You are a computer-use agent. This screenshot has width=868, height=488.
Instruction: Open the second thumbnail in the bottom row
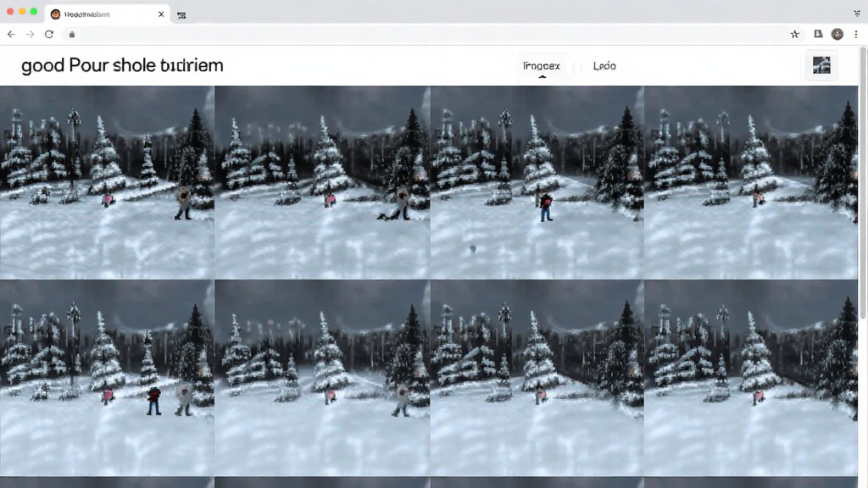[322, 377]
